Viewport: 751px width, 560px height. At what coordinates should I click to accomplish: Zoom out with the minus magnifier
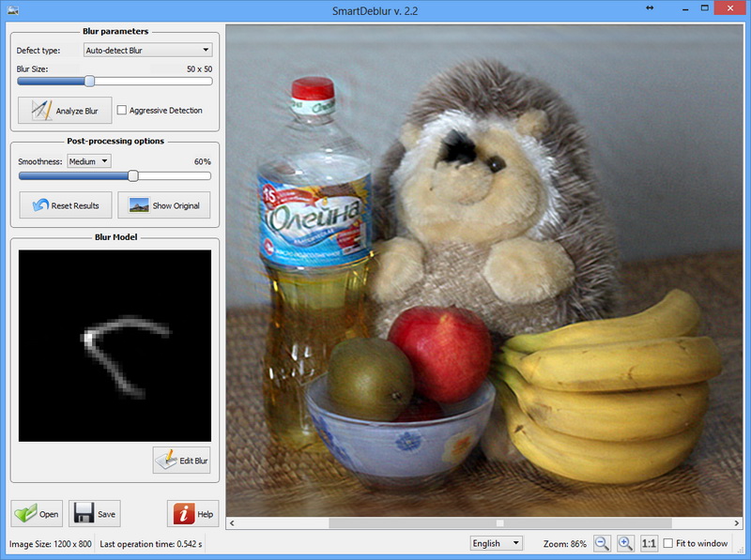tap(602, 543)
